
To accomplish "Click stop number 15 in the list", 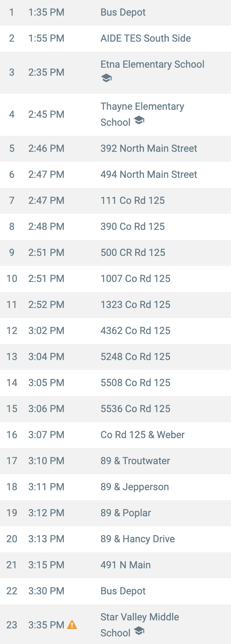I will [x=12, y=409].
